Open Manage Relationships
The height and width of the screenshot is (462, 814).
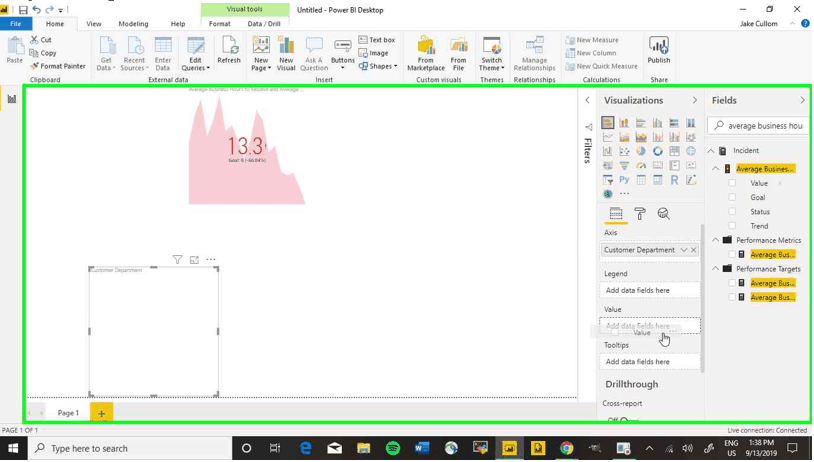click(x=534, y=54)
